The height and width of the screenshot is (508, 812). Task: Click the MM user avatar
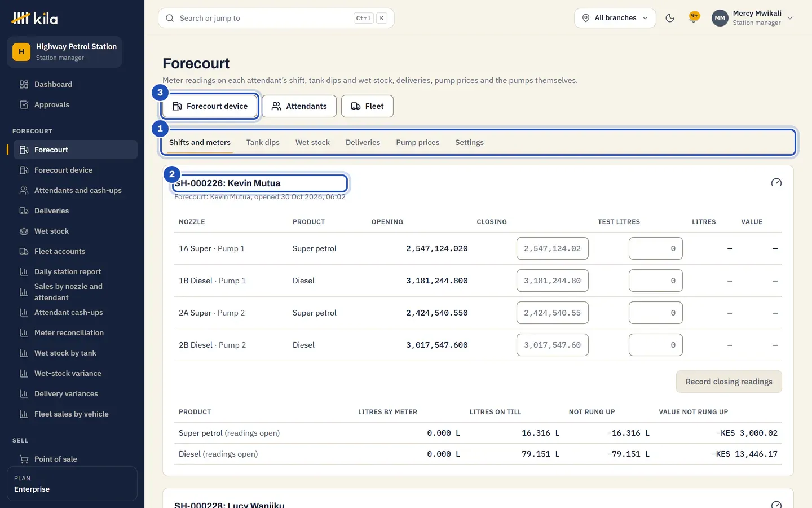pyautogui.click(x=720, y=18)
